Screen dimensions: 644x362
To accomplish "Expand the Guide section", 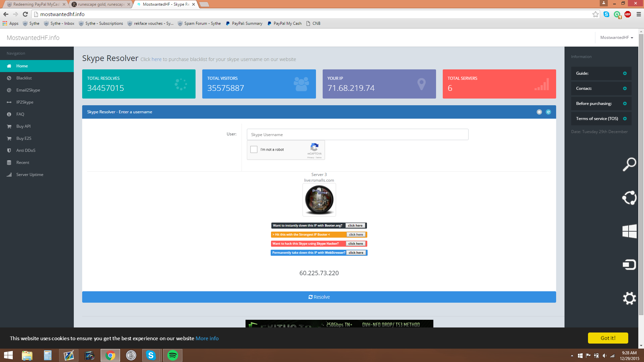I will pyautogui.click(x=601, y=73).
